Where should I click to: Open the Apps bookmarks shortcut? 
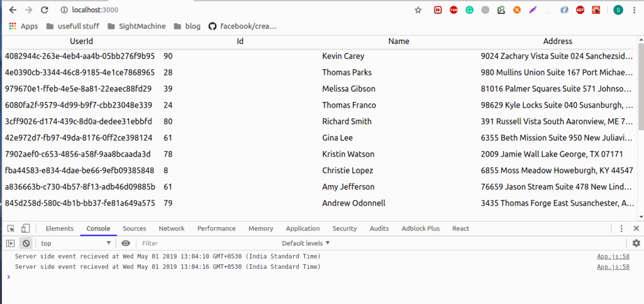pos(23,26)
